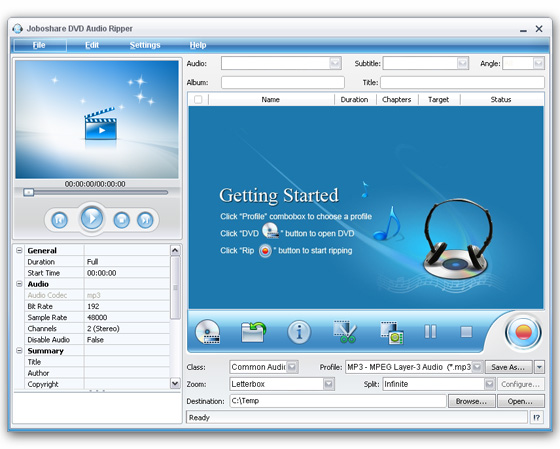
Task: Click the snapshot capture icon
Action: (x=392, y=333)
